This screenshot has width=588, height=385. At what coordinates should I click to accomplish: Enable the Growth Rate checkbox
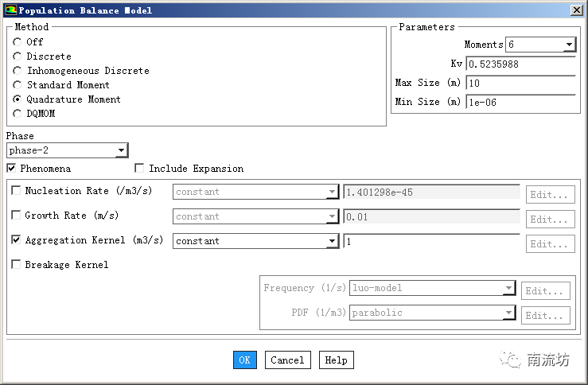pyautogui.click(x=17, y=216)
